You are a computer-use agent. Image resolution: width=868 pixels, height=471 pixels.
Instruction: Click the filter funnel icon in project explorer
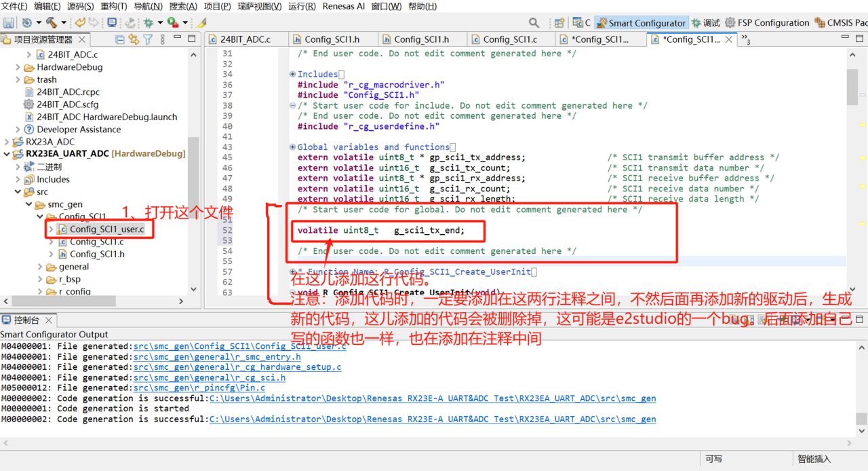(x=148, y=39)
